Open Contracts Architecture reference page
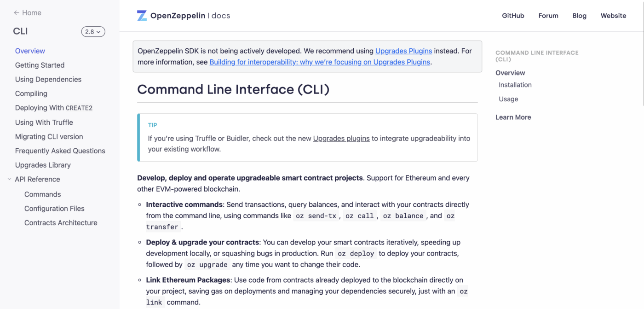 [x=61, y=223]
